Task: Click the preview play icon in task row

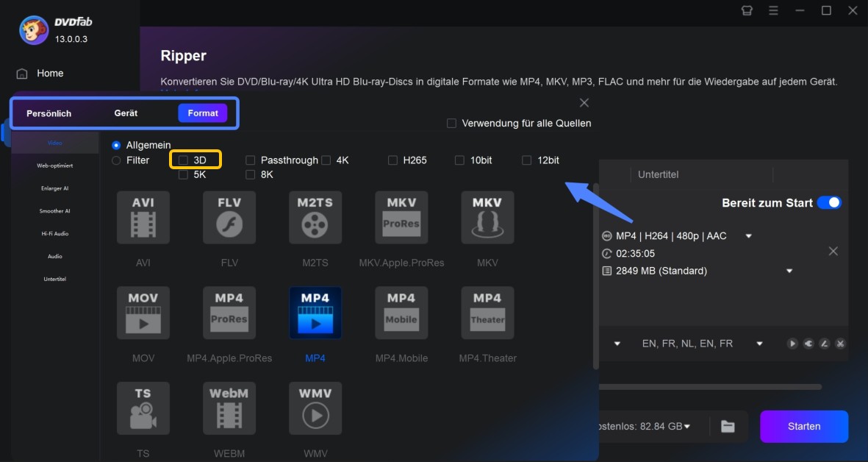Action: [x=792, y=344]
